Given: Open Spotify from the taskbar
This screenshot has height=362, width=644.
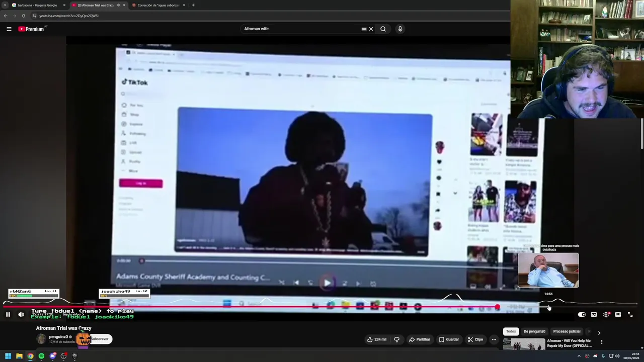Looking at the screenshot, I should point(41,356).
